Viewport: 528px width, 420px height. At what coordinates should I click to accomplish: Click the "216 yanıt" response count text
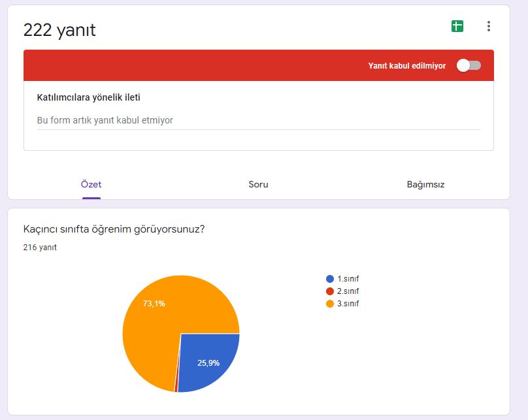tap(40, 248)
